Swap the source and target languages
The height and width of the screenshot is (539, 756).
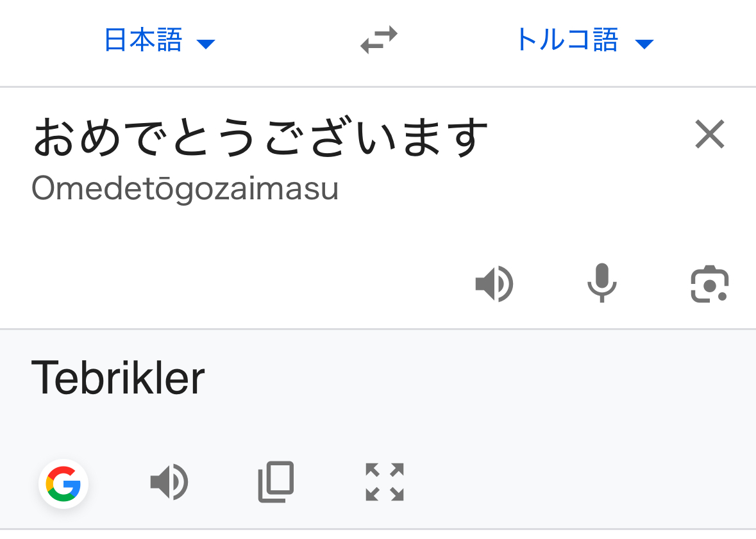378,40
